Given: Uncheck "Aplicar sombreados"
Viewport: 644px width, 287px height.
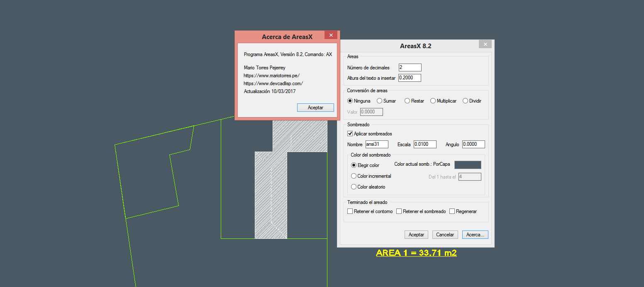Looking at the screenshot, I should 349,133.
